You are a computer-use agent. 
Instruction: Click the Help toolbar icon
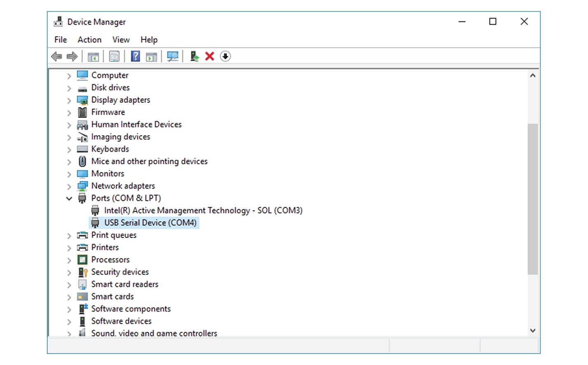(135, 56)
